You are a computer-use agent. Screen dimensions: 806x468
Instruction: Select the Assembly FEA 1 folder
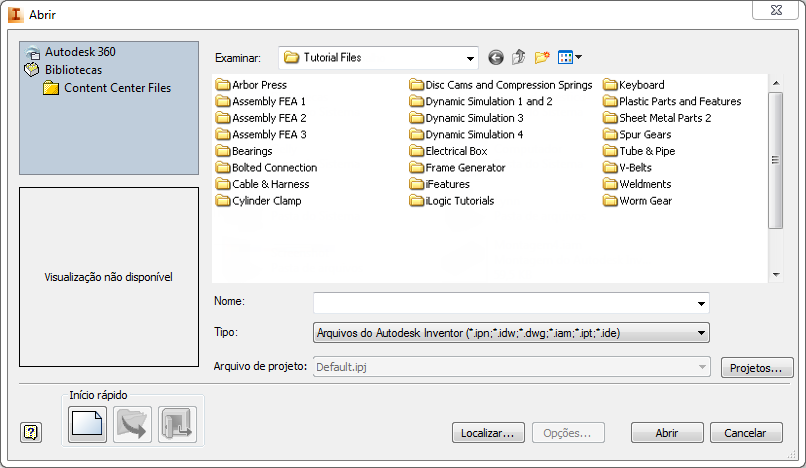pos(261,101)
